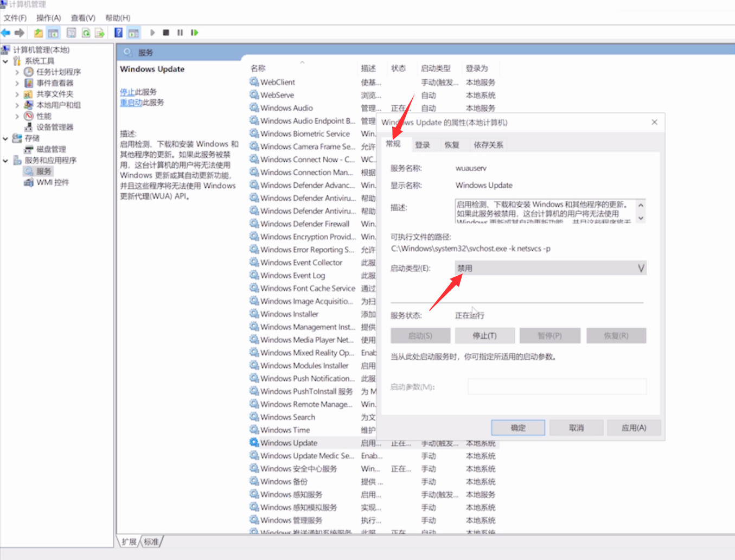The image size is (735, 560).
Task: Click the Export list toolbar icon
Action: tap(100, 33)
